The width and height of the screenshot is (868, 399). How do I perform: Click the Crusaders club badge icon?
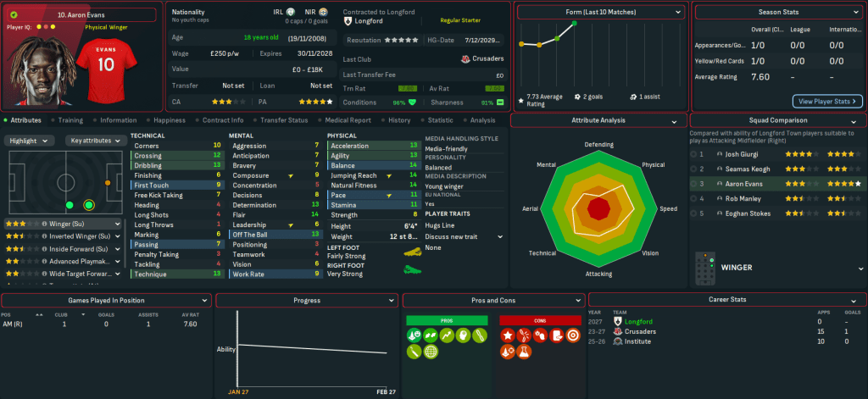465,58
